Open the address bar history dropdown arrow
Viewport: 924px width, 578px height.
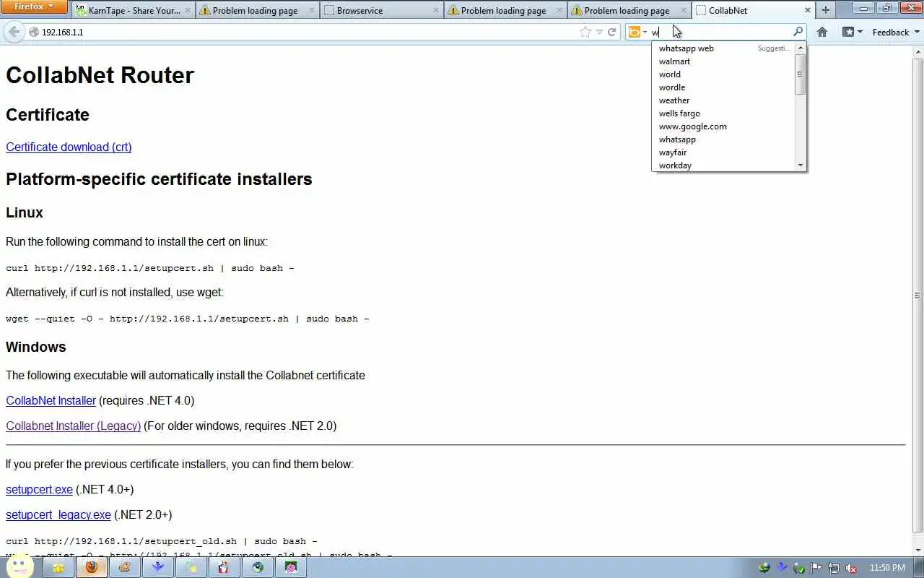click(599, 32)
